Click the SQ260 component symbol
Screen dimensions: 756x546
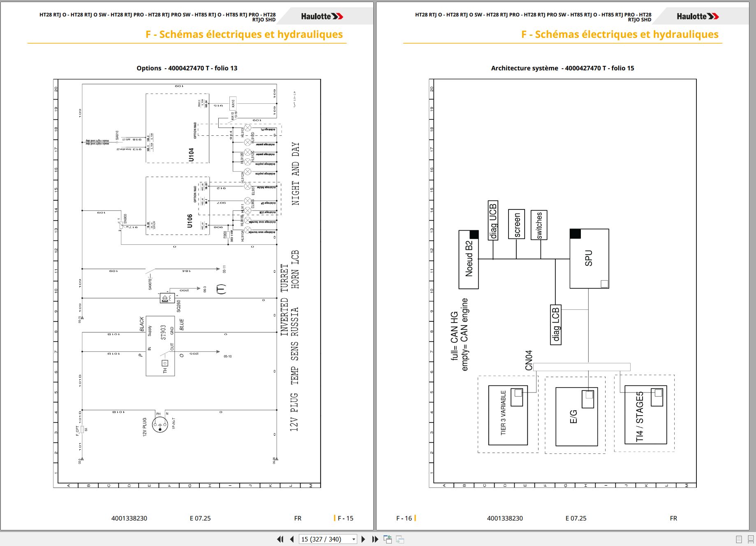point(167,298)
